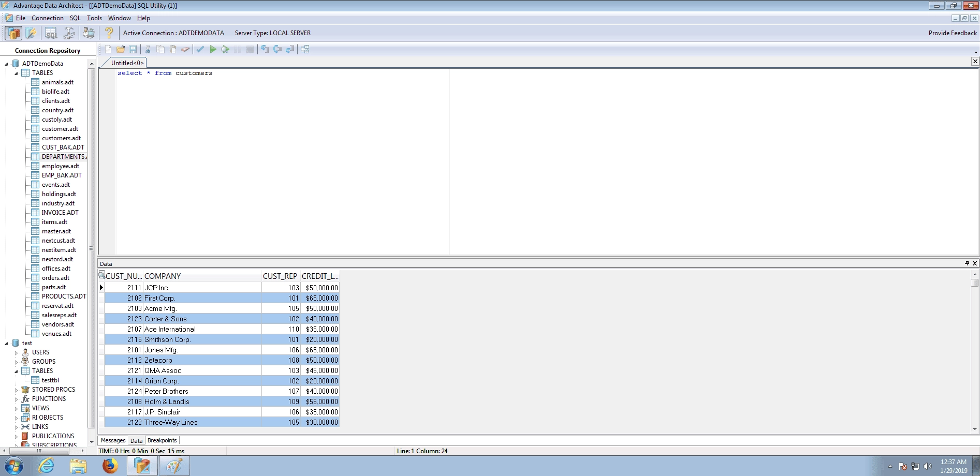
Task: Switch to the Messages tab
Action: tap(113, 440)
